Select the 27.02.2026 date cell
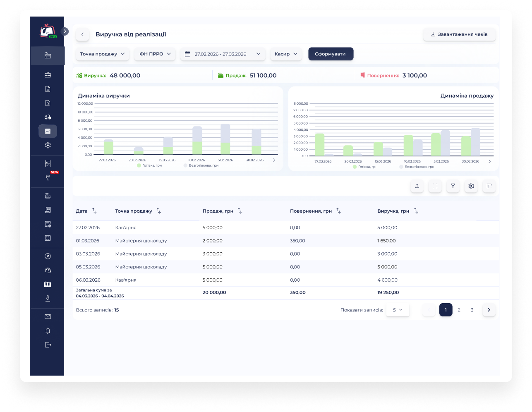Image resolution: width=532 pixels, height=412 pixels. pos(88,228)
